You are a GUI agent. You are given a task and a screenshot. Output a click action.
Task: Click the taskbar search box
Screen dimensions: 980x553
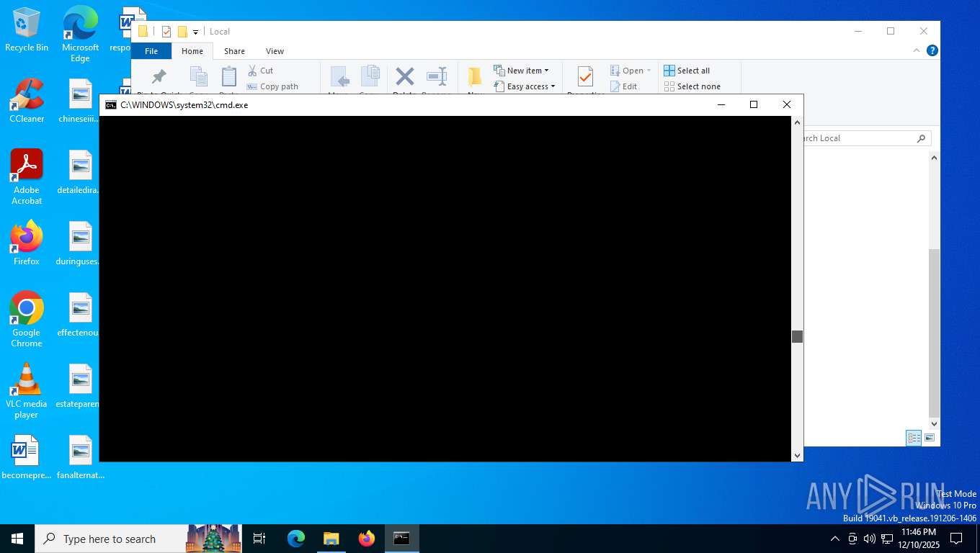point(138,539)
